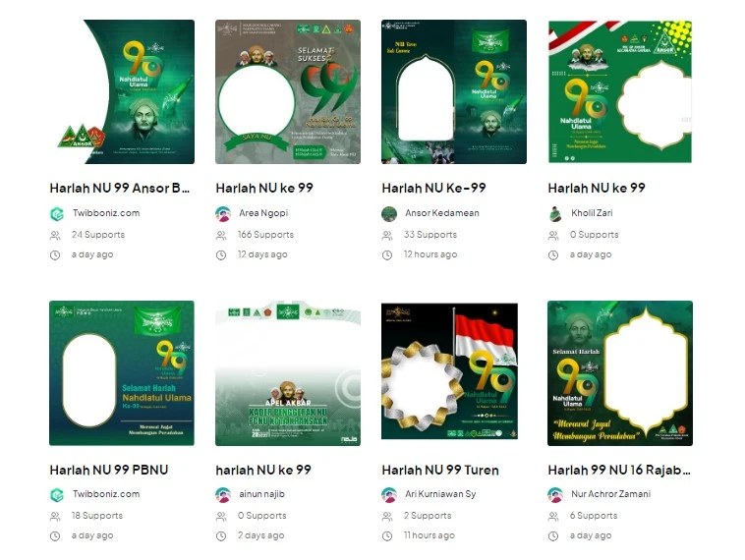Click the clock icon beside 2 days ago
Screen dimensions: 745x560
coord(221,536)
